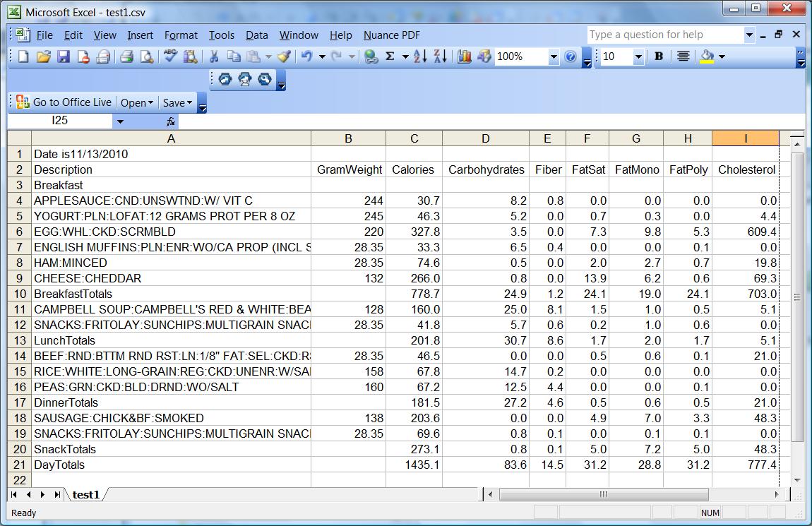Click the first blue hexagon Nuance PDF icon
This screenshot has width=812, height=526.
[x=225, y=79]
